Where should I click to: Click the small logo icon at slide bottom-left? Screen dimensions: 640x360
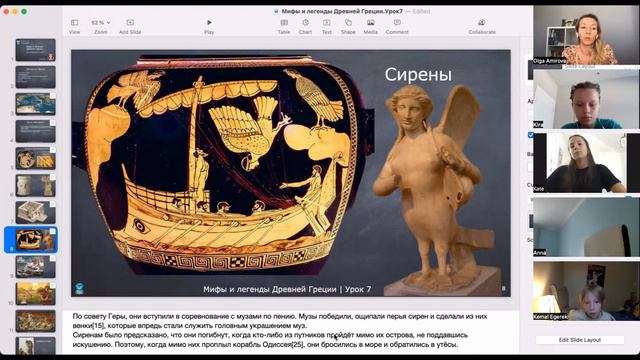click(80, 288)
